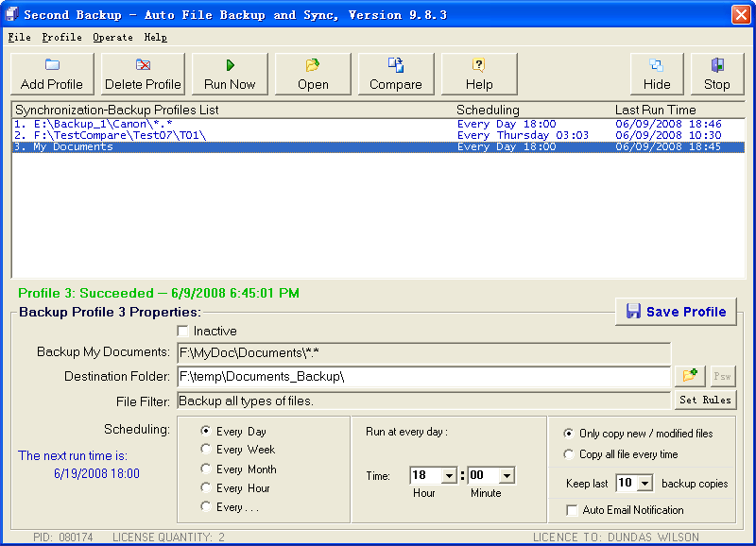Click the Psw button
Viewport: 756px width, 546px height.
pyautogui.click(x=722, y=376)
